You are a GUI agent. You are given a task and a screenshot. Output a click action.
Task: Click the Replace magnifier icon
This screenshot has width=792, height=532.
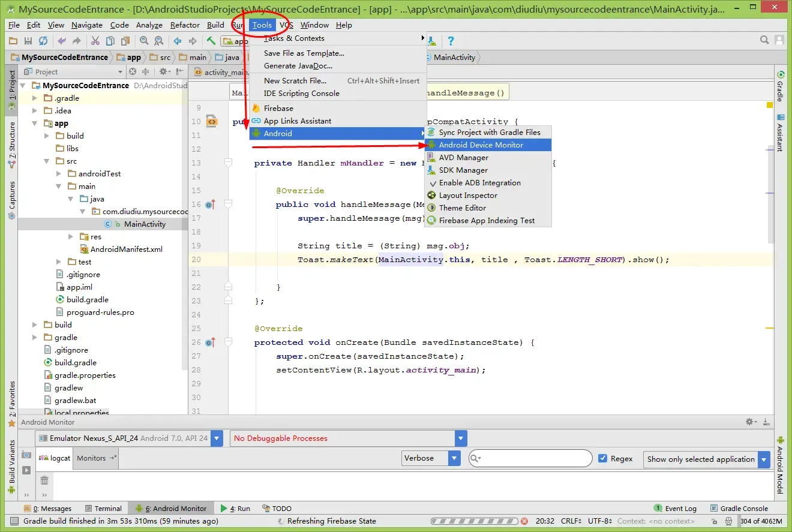tap(159, 41)
